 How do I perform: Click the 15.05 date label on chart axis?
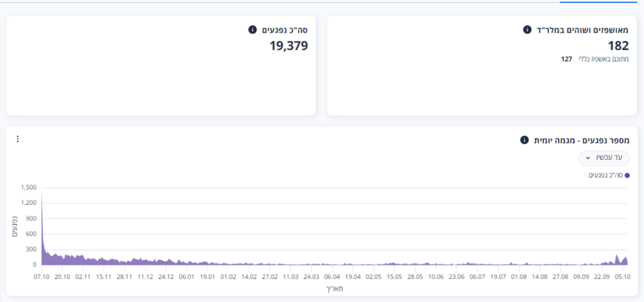[394, 277]
